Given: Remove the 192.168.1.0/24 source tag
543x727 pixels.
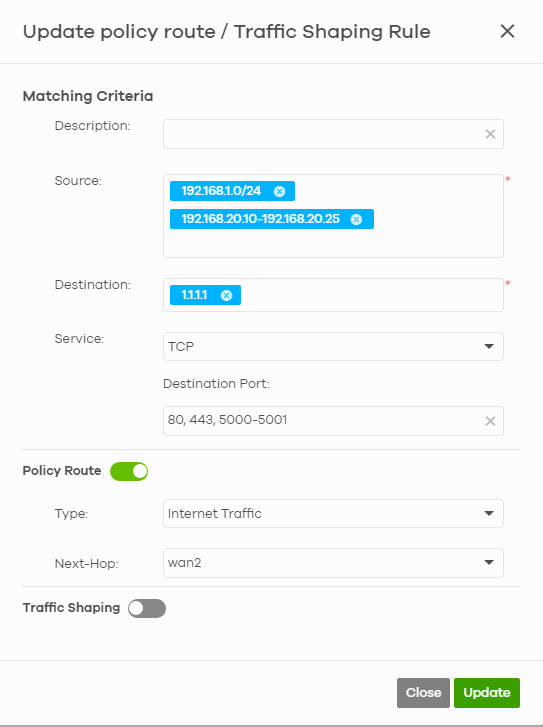Looking at the screenshot, I should point(279,191).
